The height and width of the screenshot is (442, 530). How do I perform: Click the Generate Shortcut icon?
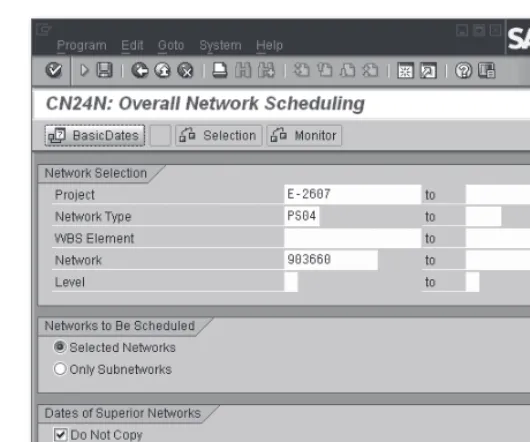point(428,71)
